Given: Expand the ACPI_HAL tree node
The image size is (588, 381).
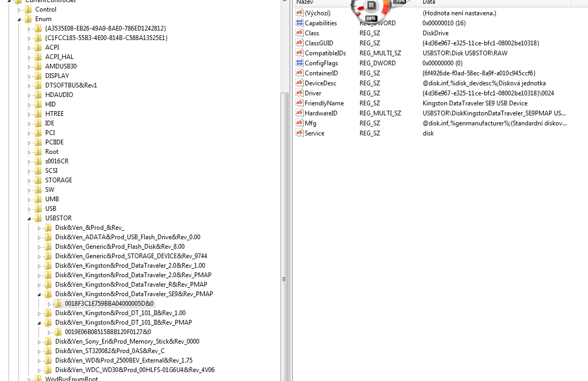Looking at the screenshot, I should coord(29,57).
